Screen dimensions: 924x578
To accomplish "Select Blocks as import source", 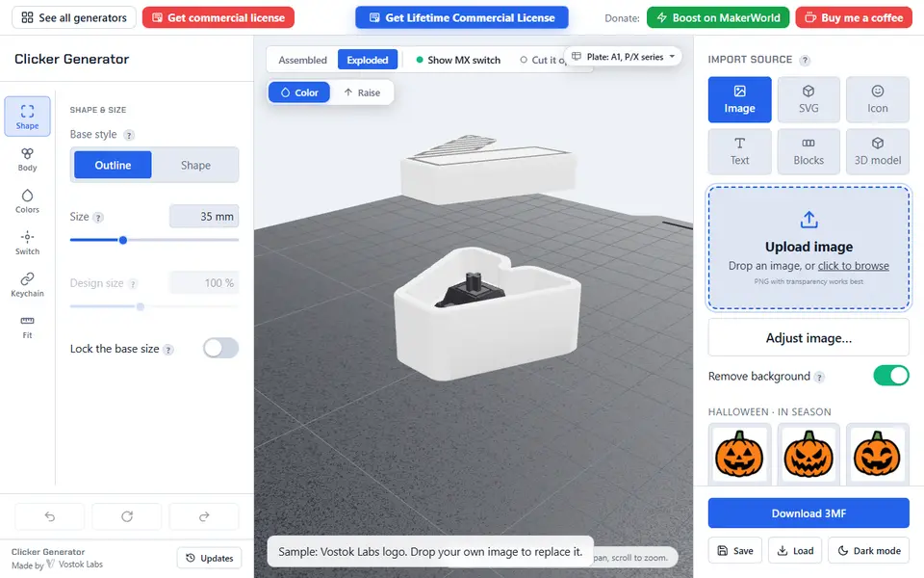I will tap(808, 151).
